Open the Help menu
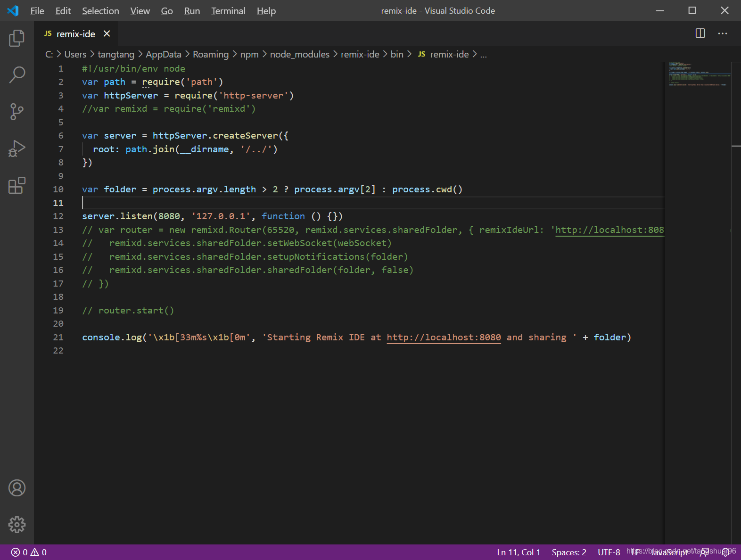The width and height of the screenshot is (741, 560). 266,11
